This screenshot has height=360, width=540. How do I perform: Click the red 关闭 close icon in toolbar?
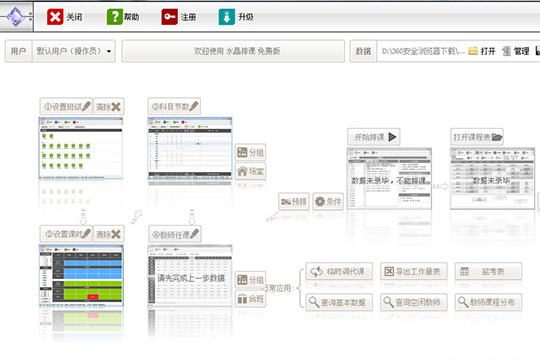tap(55, 17)
